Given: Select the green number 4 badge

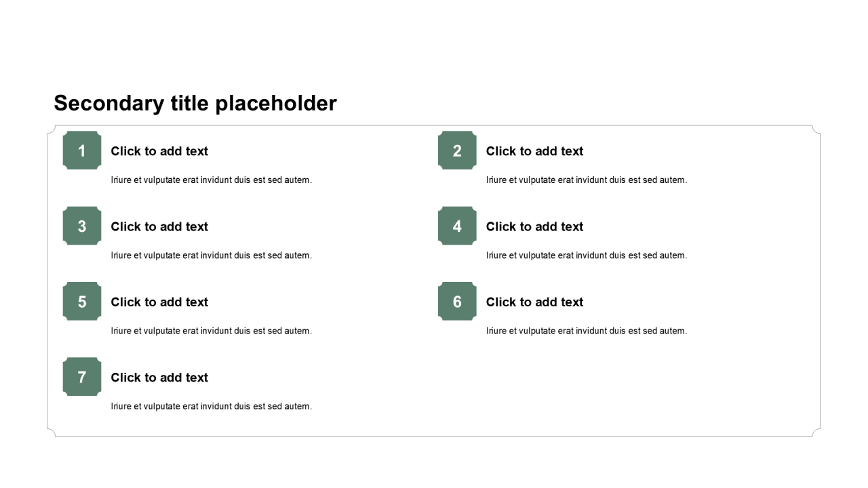Looking at the screenshot, I should click(457, 226).
